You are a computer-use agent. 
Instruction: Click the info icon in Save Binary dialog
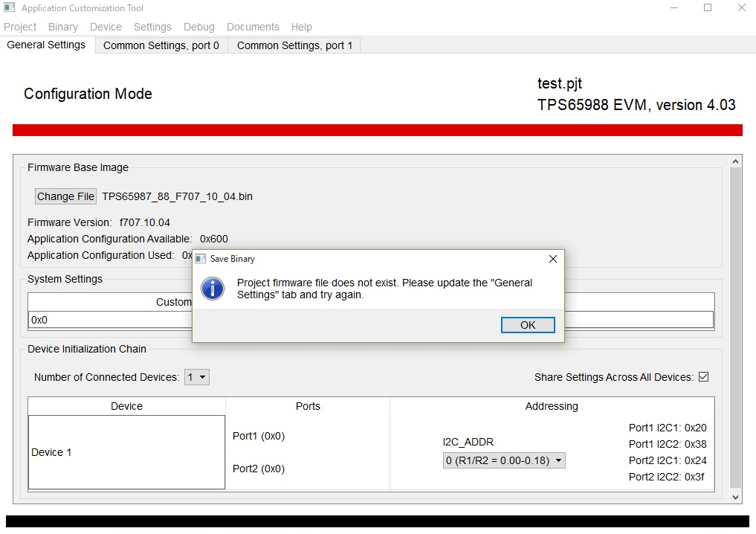213,289
